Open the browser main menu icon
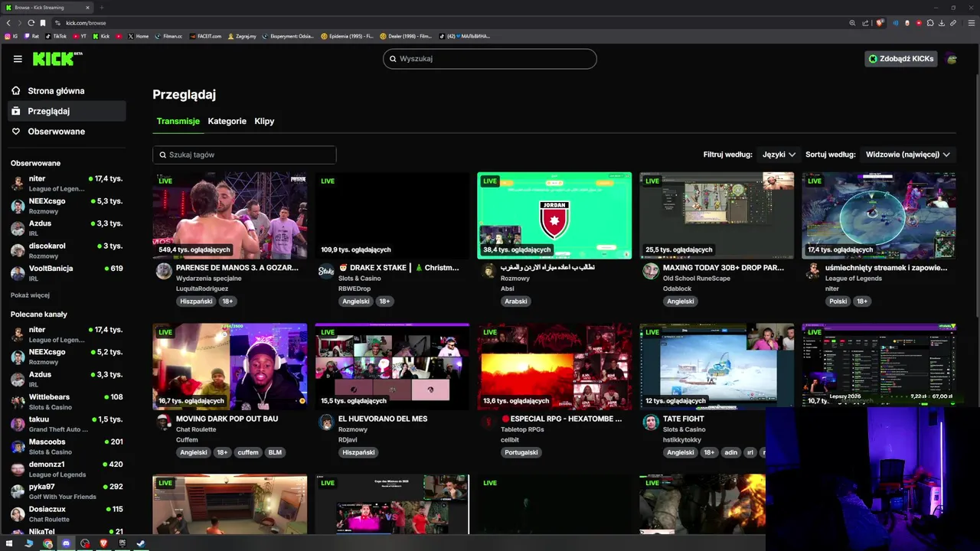The height and width of the screenshot is (551, 980). pyautogui.click(x=971, y=23)
